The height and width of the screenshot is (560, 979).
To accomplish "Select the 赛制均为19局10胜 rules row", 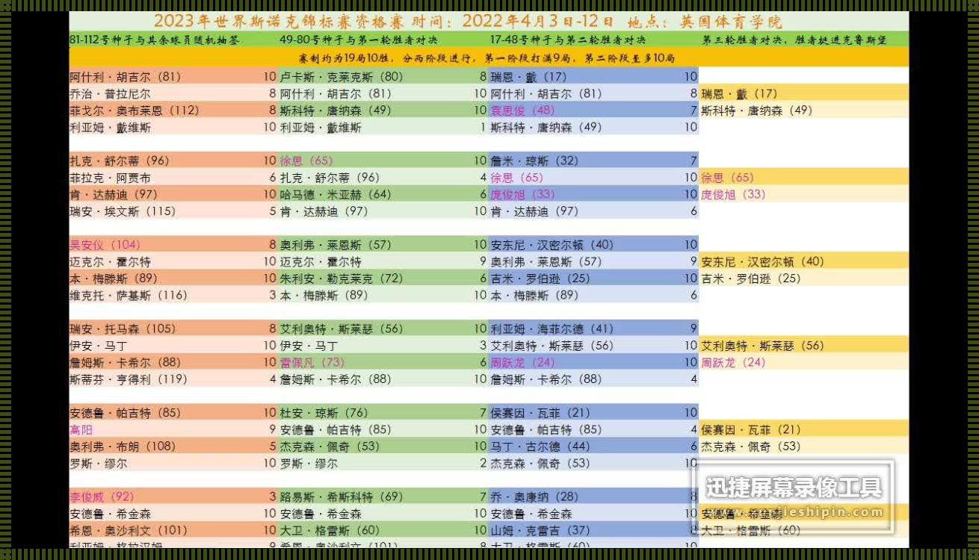I will click(x=489, y=57).
